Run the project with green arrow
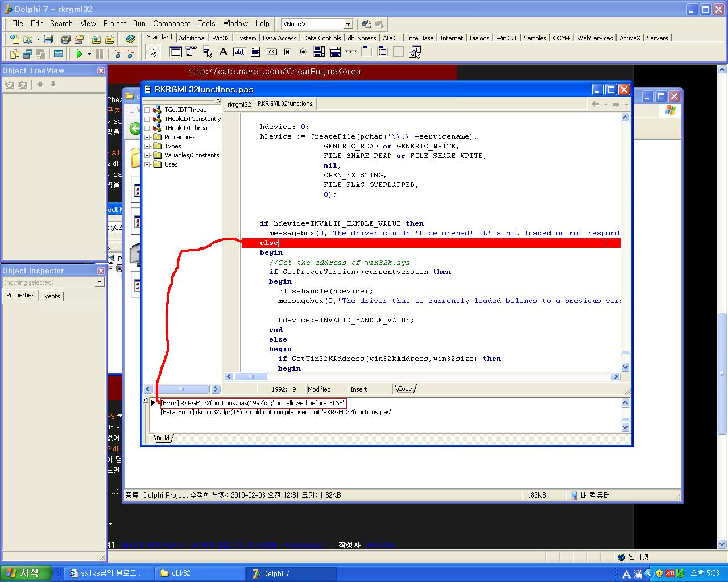 tap(79, 54)
